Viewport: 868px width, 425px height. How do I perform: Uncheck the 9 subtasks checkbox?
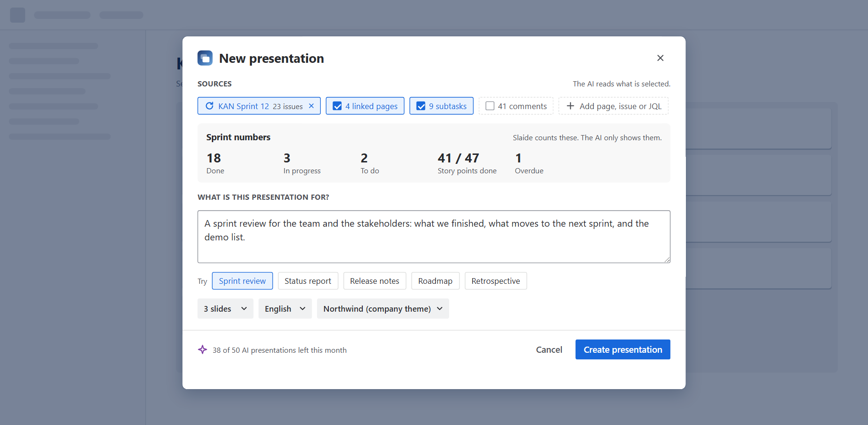pos(421,106)
